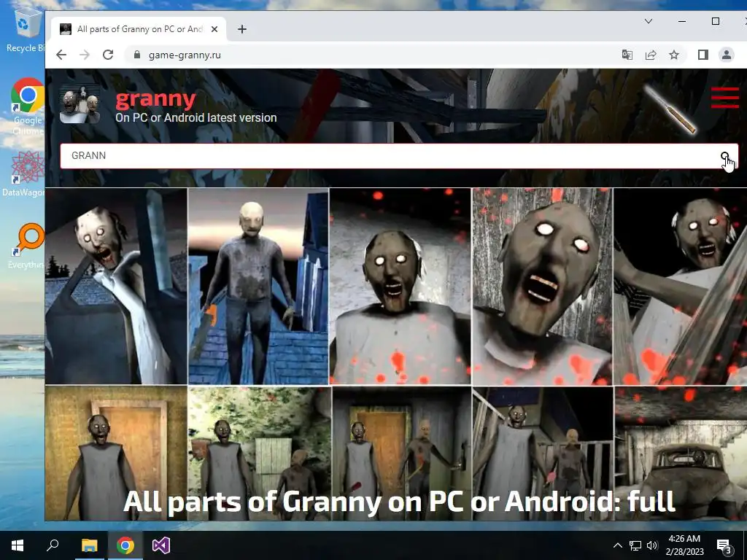The image size is (747, 560).
Task: Click the lock icon beside the URL
Action: pos(137,55)
